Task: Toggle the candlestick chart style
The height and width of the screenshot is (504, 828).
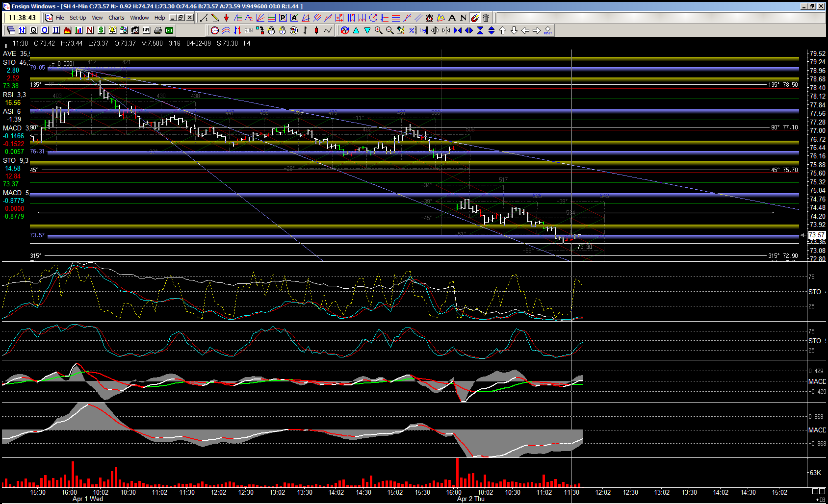Action: (316, 30)
